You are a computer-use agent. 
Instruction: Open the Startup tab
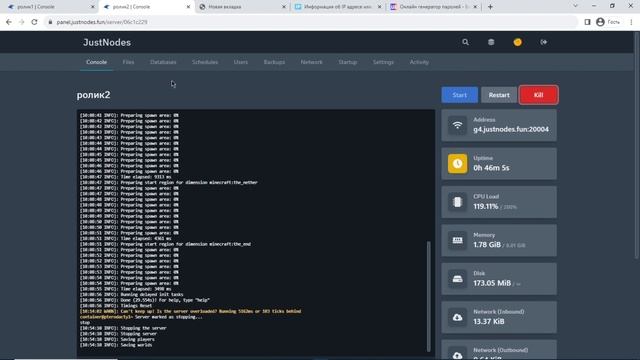point(347,62)
